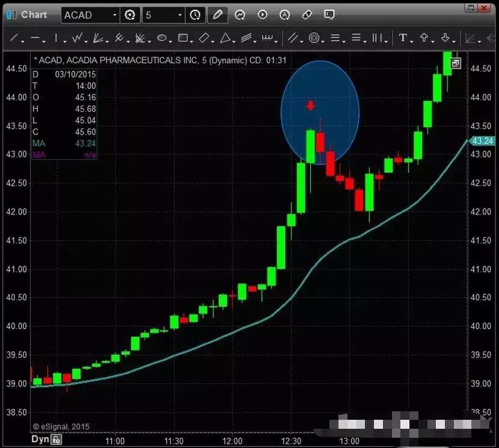Click the time template clock icon

(195, 15)
